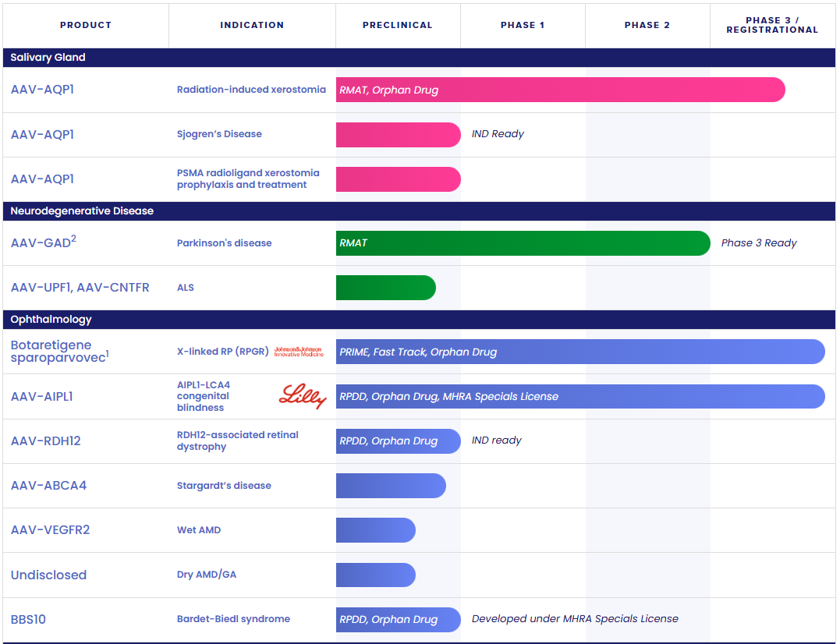Click the Phase 3 / Registrational column header
This screenshot has height=644, width=840.
click(x=771, y=25)
